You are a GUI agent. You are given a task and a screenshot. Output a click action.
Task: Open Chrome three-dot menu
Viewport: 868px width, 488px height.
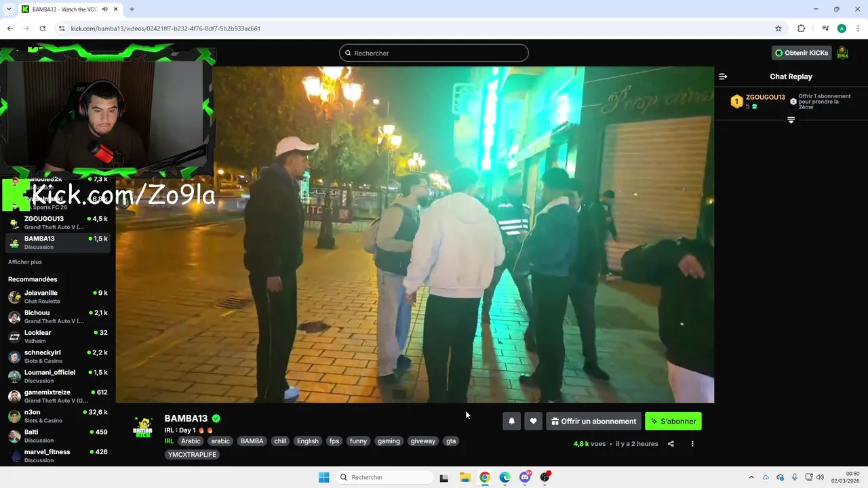point(858,28)
